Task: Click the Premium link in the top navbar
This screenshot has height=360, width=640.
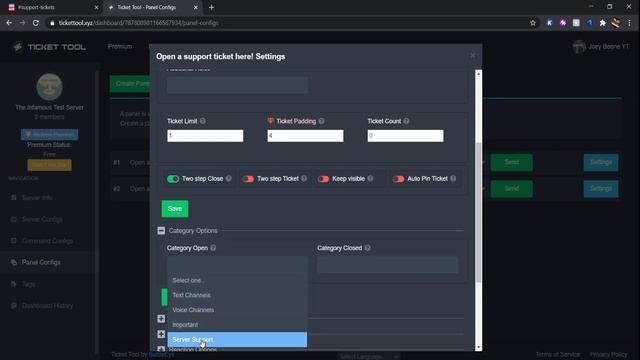Action: (120, 47)
